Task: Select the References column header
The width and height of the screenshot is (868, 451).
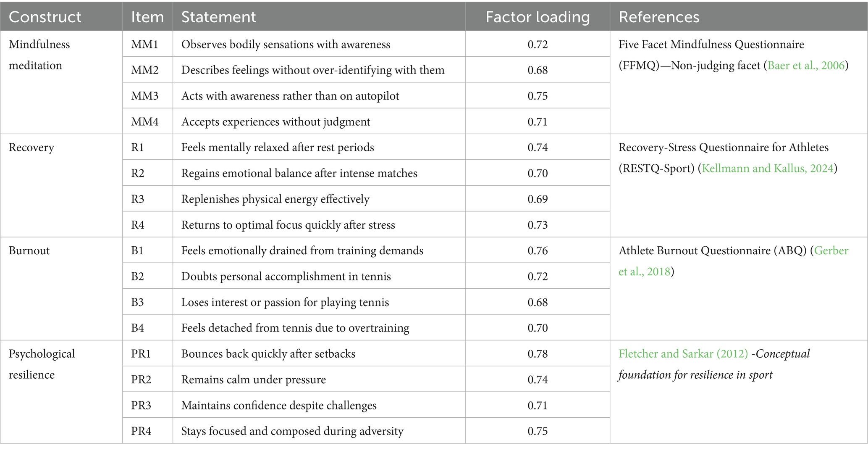Action: point(659,17)
